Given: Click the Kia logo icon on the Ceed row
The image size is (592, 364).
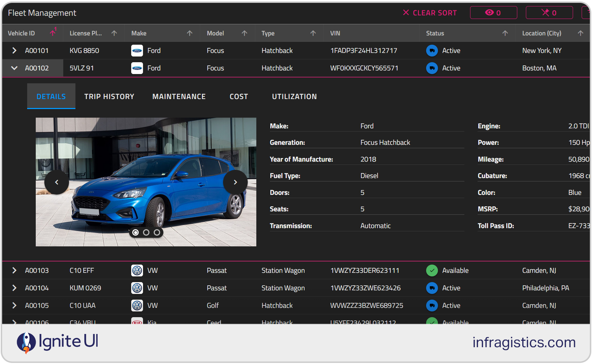Looking at the screenshot, I should (x=137, y=322).
